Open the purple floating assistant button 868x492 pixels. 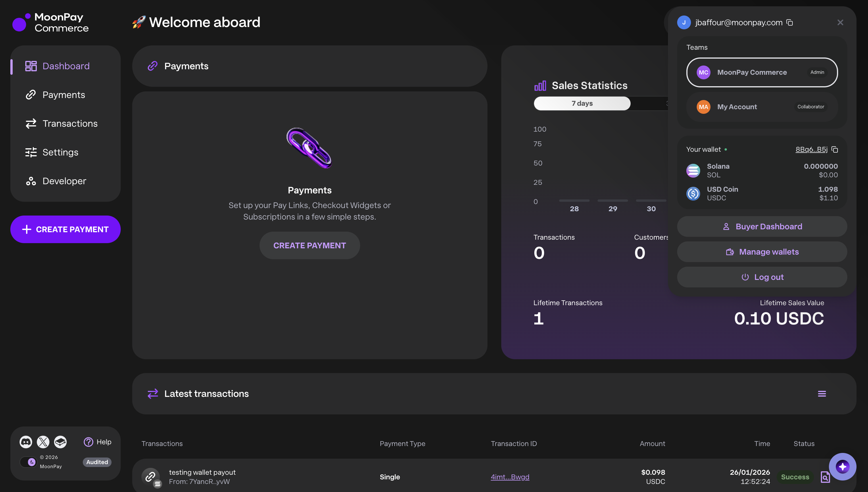tap(842, 467)
